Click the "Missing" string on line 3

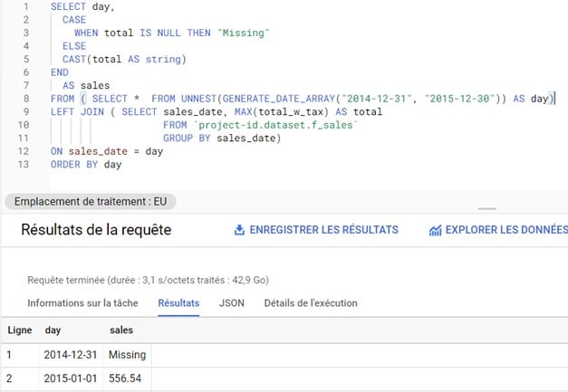[x=243, y=33]
